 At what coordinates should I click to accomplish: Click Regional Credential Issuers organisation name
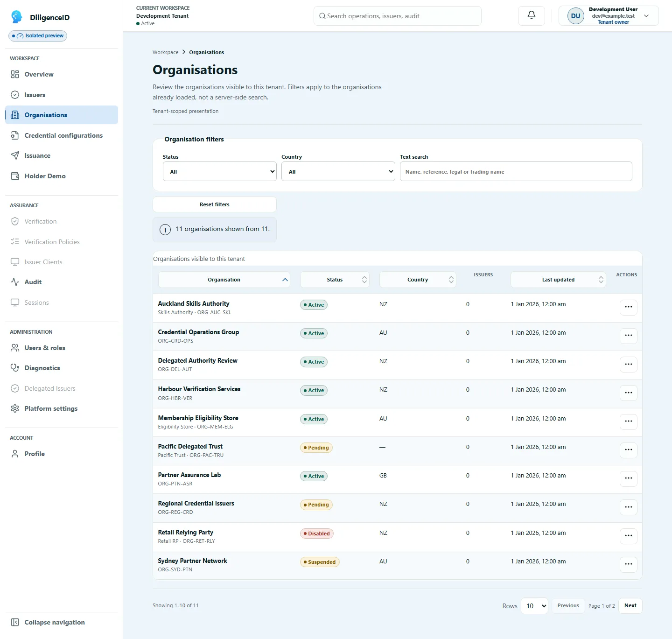[x=196, y=503]
